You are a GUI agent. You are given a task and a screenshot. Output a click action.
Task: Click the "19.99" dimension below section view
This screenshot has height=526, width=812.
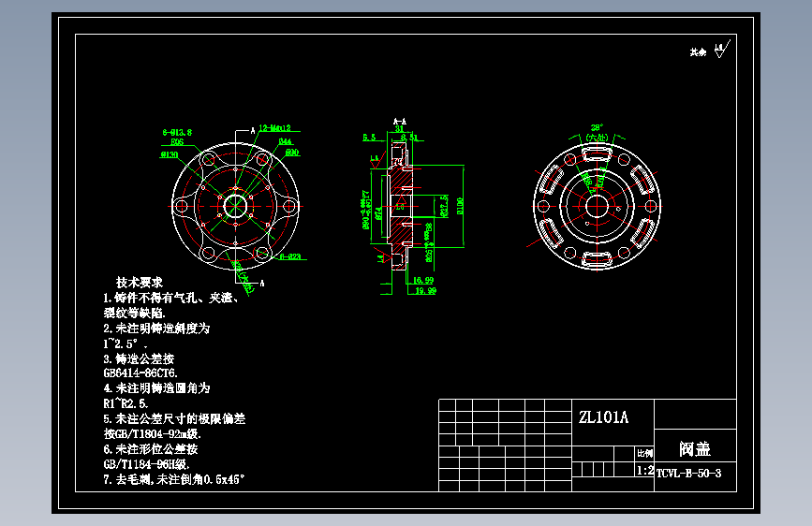click(426, 290)
